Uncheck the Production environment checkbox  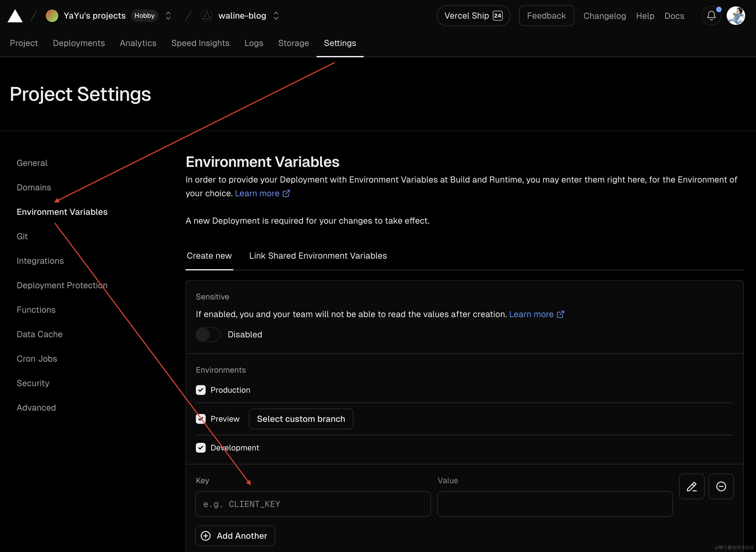pyautogui.click(x=201, y=390)
